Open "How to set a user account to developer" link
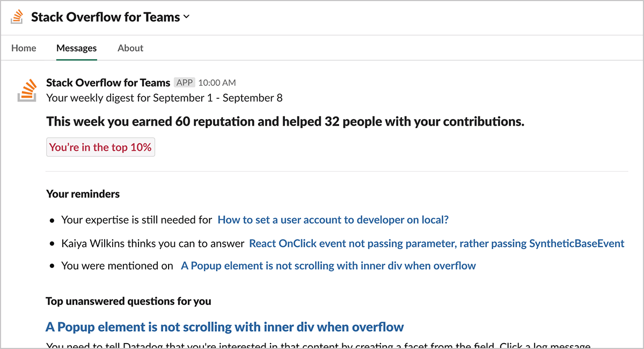This screenshot has width=644, height=349. click(333, 220)
